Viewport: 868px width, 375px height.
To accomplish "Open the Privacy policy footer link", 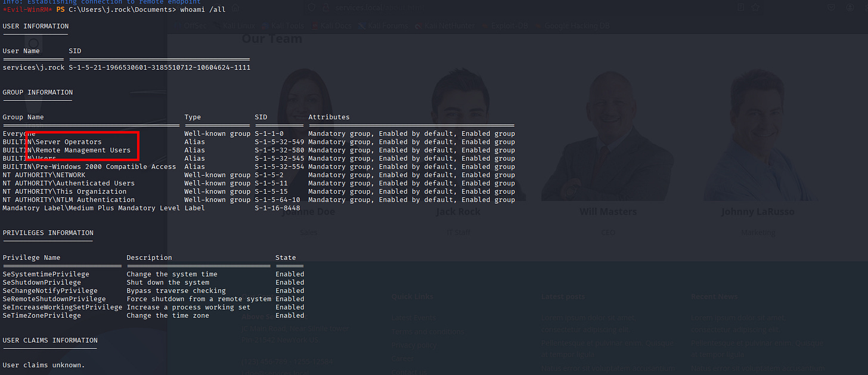I will [414, 345].
